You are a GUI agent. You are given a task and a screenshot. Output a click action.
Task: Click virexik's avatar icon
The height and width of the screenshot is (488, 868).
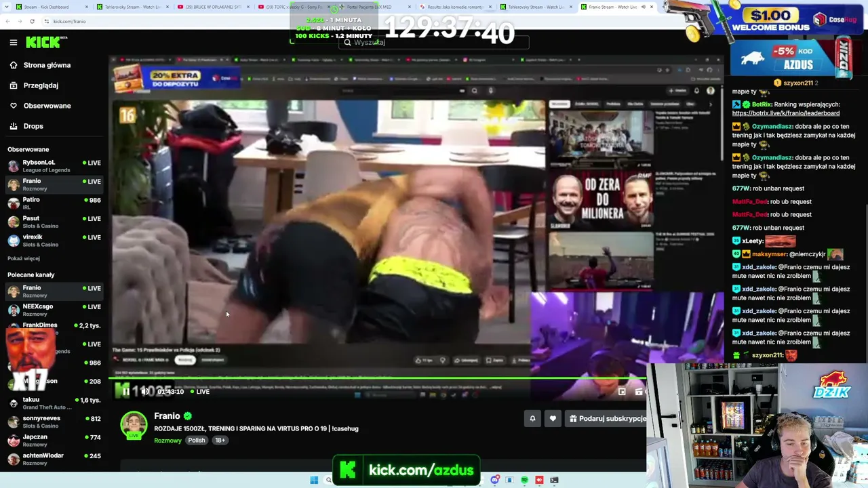[14, 241]
